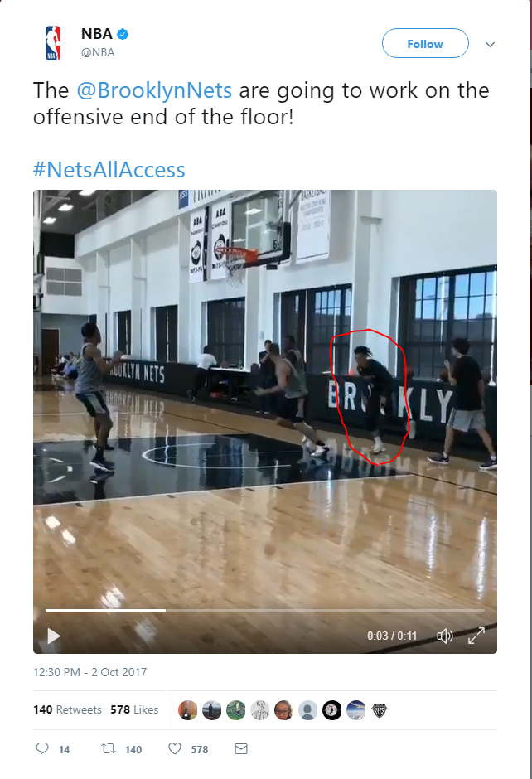Play the video with the play button

tap(53, 636)
